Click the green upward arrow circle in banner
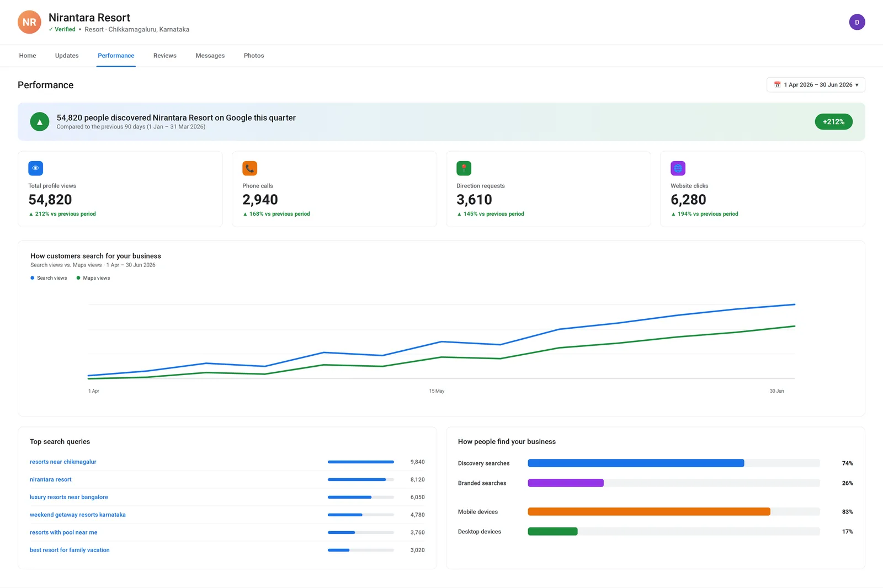The image size is (883, 588). tap(40, 122)
